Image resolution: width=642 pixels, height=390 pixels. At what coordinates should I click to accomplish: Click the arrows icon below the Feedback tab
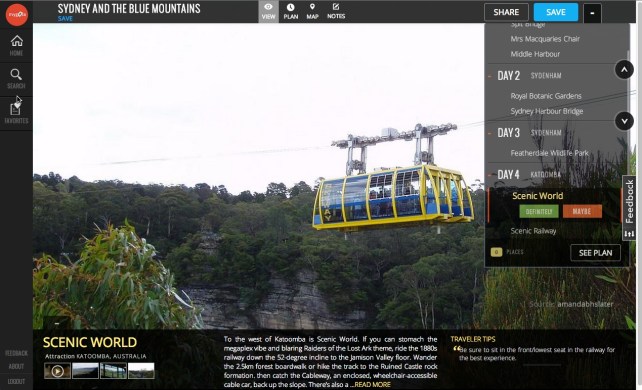click(629, 234)
